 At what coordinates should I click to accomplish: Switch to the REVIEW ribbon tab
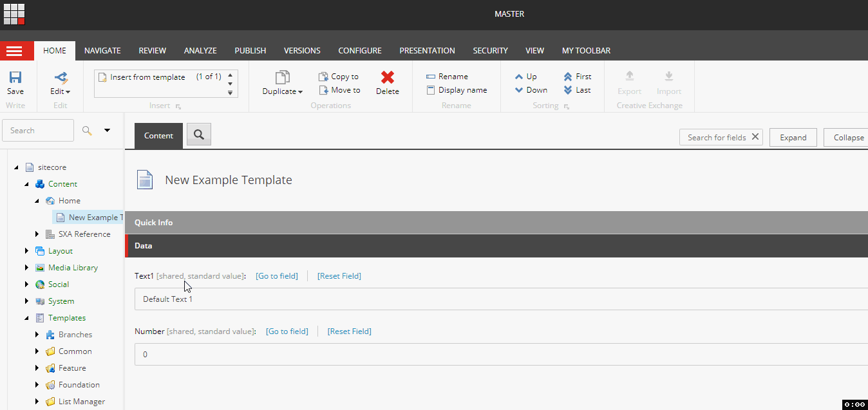point(153,51)
